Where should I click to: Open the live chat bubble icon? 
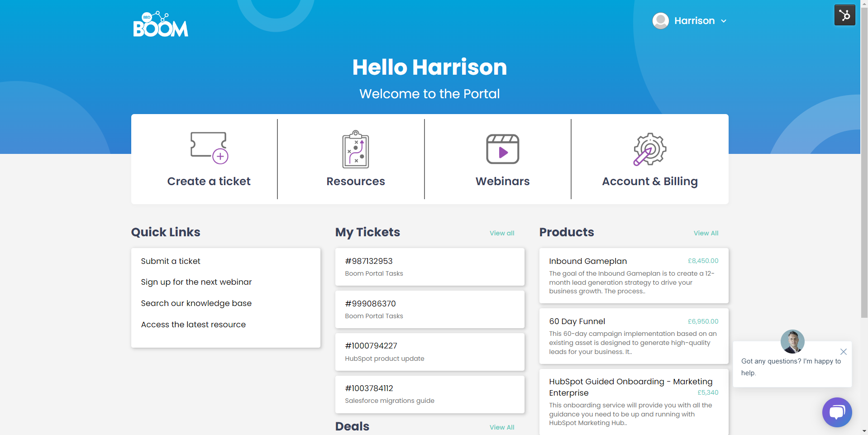click(x=837, y=412)
